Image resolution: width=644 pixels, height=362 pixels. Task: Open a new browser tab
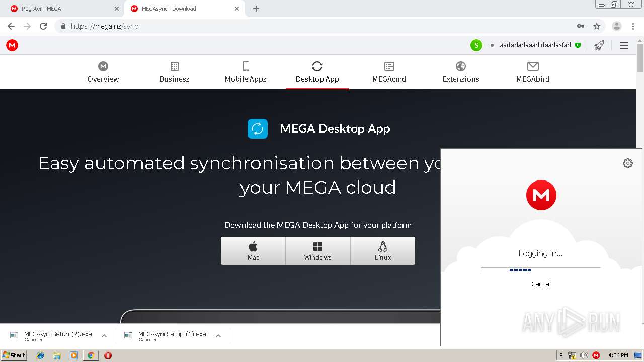pos(256,9)
